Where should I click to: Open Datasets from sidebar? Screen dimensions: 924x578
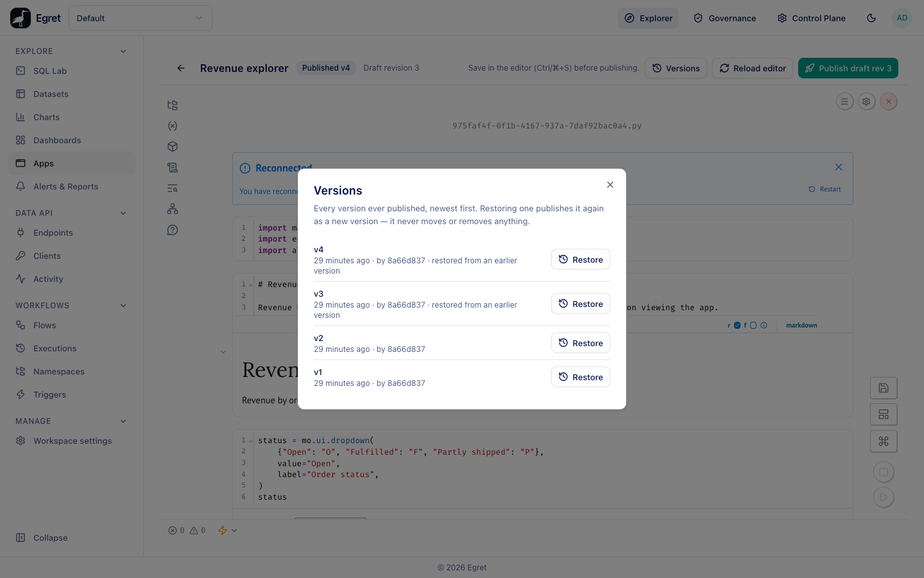(72, 94)
